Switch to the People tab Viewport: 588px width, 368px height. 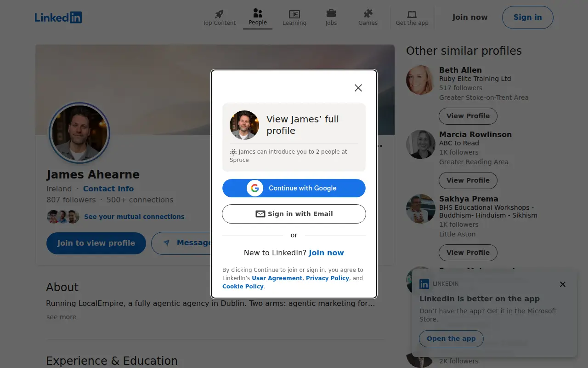pyautogui.click(x=258, y=17)
